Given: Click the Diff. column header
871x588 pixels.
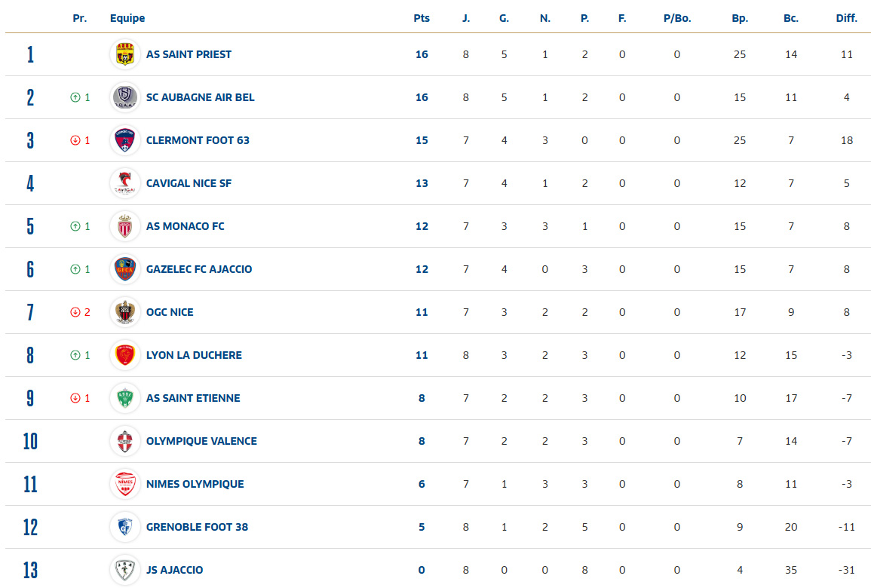Looking at the screenshot, I should point(847,18).
